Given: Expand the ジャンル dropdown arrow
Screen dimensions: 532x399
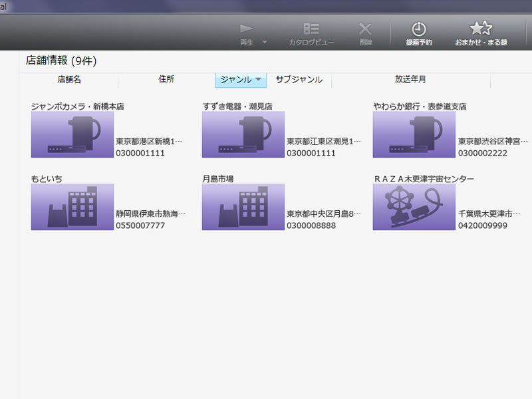Looking at the screenshot, I should [x=259, y=80].
